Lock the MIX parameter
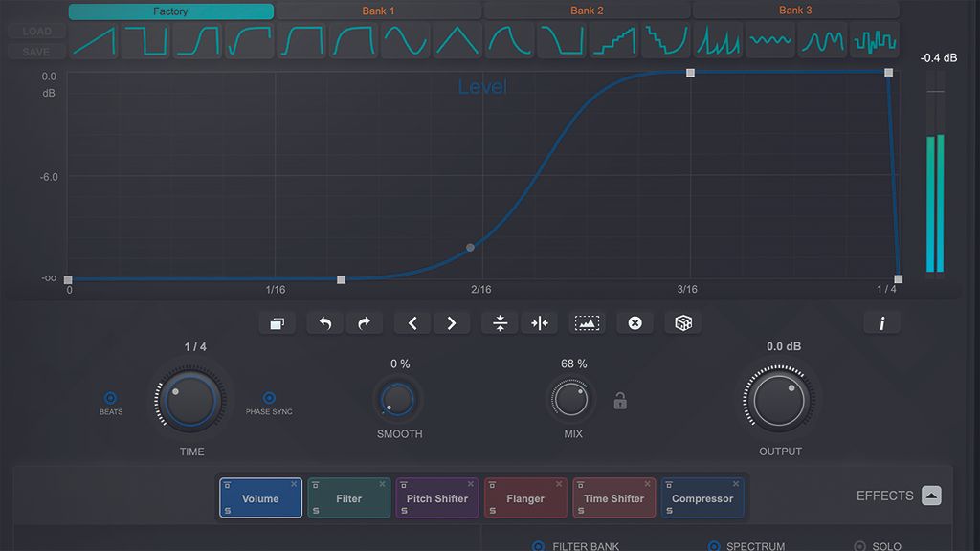This screenshot has width=980, height=551. tap(618, 402)
